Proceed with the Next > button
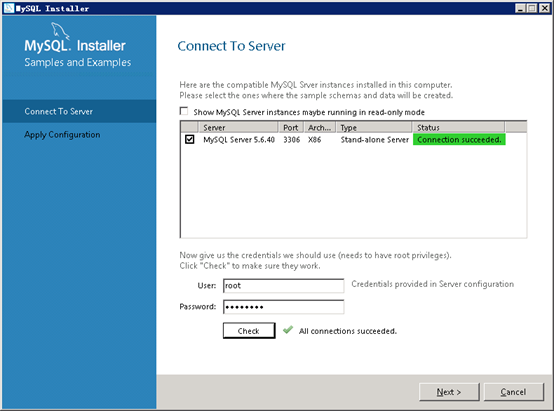This screenshot has height=411, width=554. [x=449, y=392]
